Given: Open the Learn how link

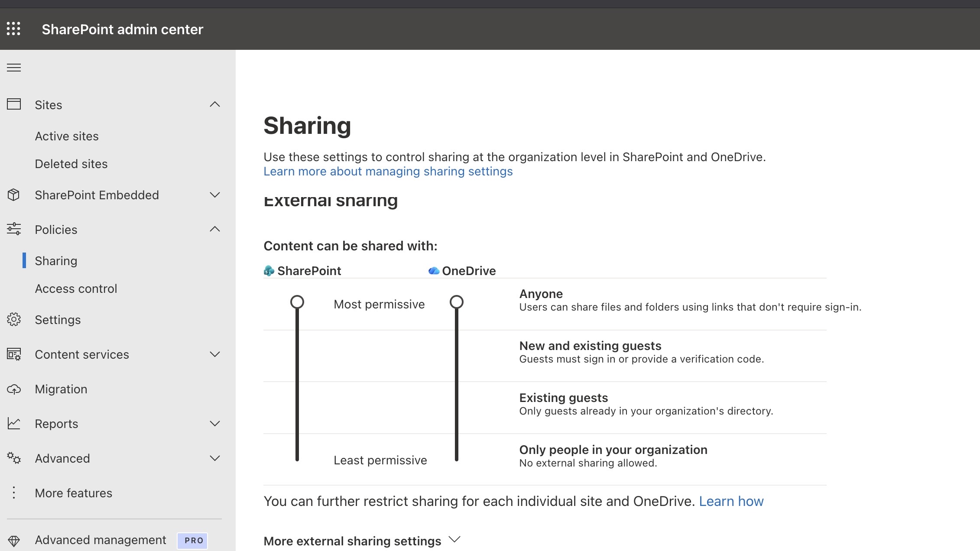Looking at the screenshot, I should pyautogui.click(x=731, y=501).
